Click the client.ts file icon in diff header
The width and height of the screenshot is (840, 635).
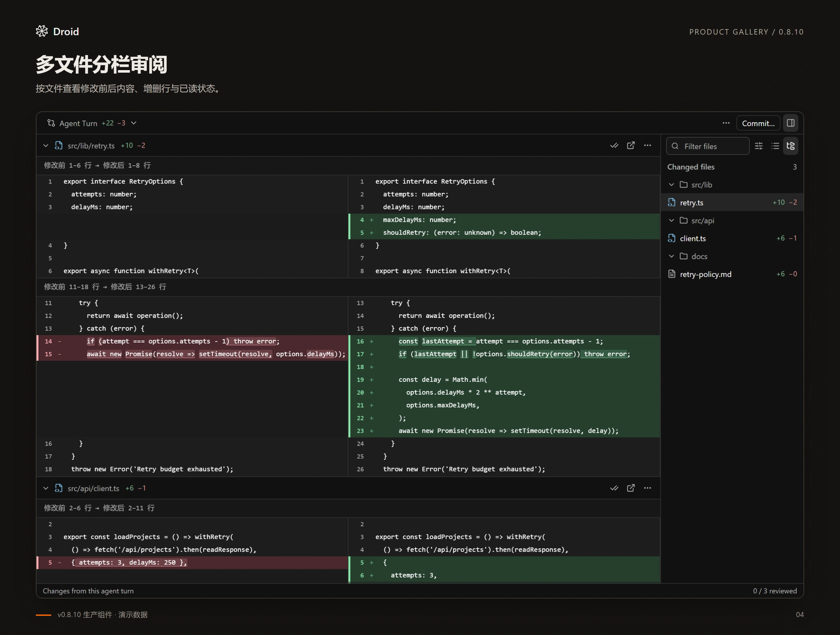pos(59,488)
